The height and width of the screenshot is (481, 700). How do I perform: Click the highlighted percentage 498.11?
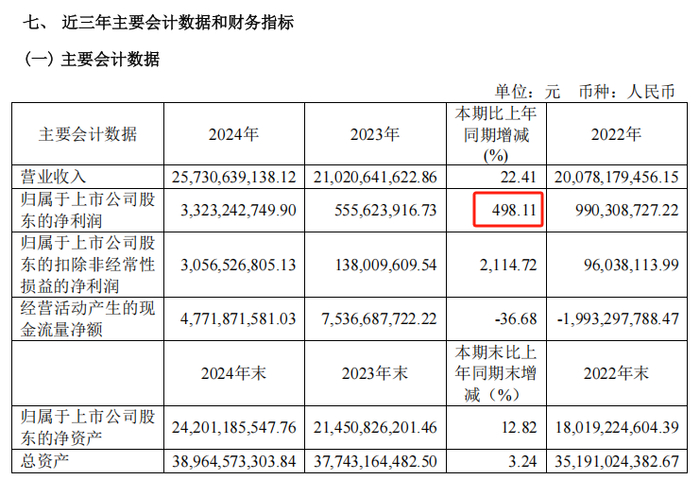(514, 210)
